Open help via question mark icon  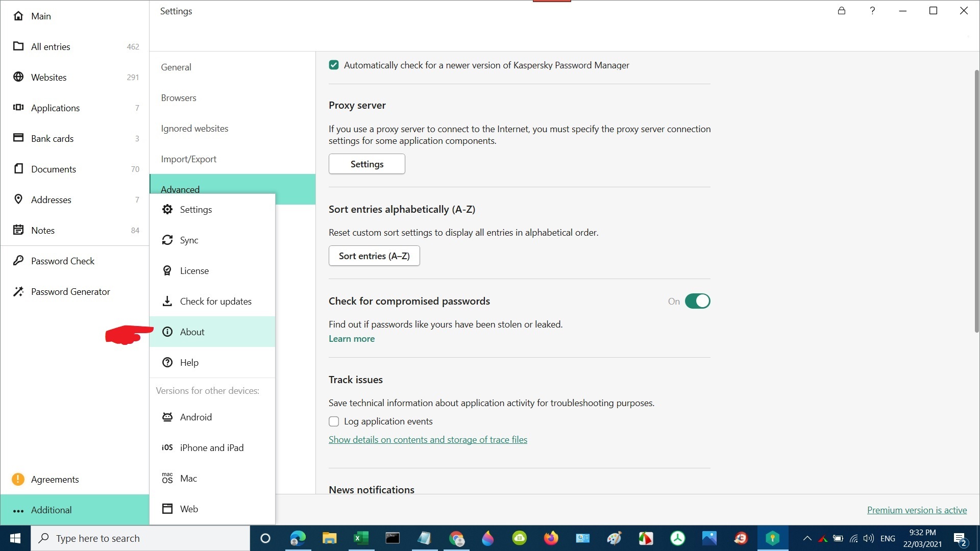click(872, 11)
